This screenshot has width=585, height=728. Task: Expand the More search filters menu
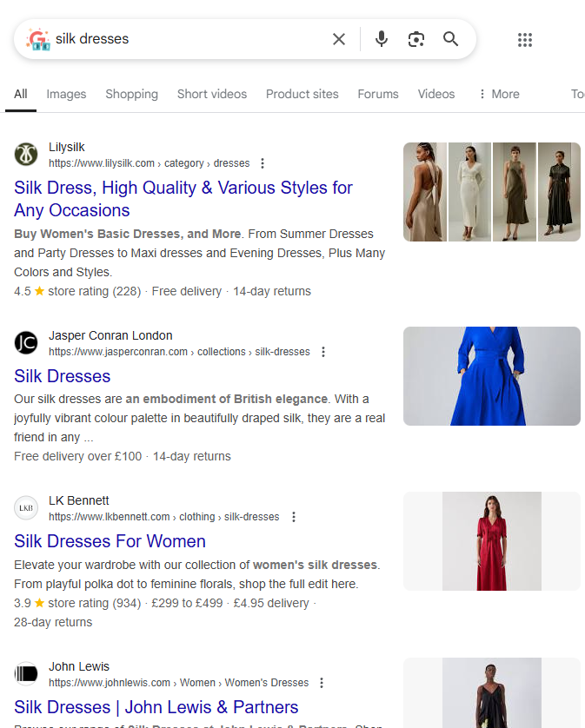499,94
